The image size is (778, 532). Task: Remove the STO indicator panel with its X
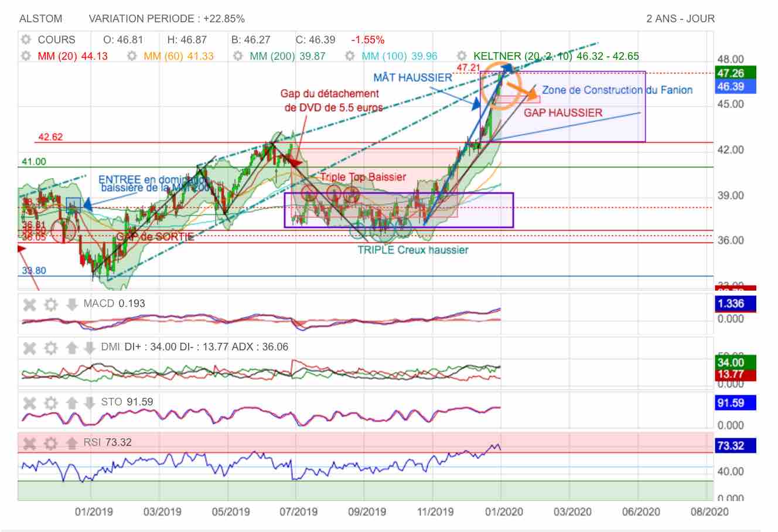(x=29, y=403)
